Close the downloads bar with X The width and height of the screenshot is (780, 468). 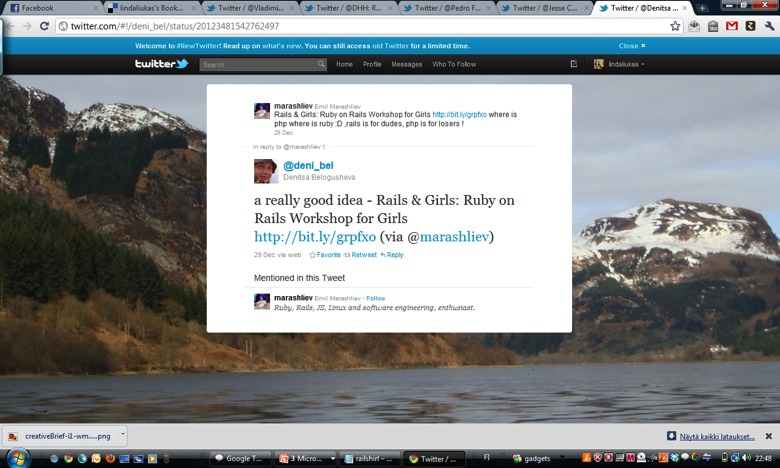coord(769,436)
